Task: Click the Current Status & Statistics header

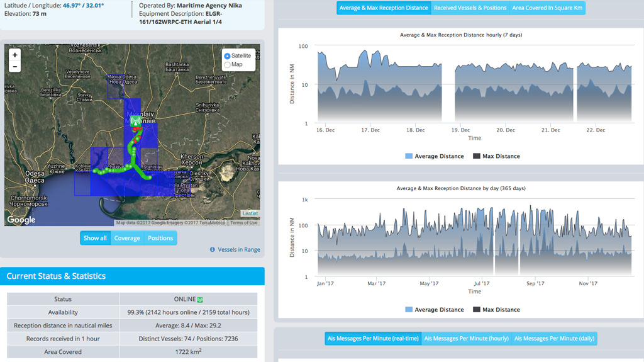Action: click(132, 276)
